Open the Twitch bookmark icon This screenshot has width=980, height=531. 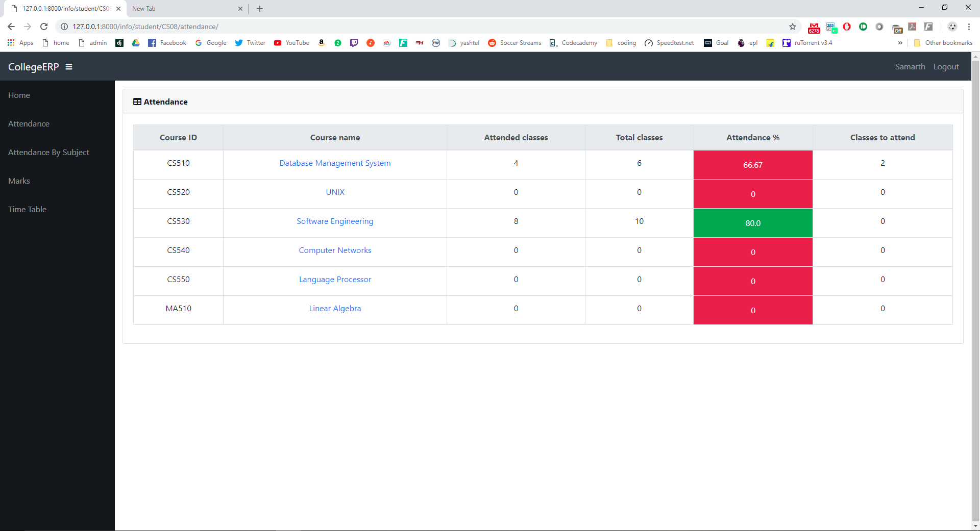[354, 43]
